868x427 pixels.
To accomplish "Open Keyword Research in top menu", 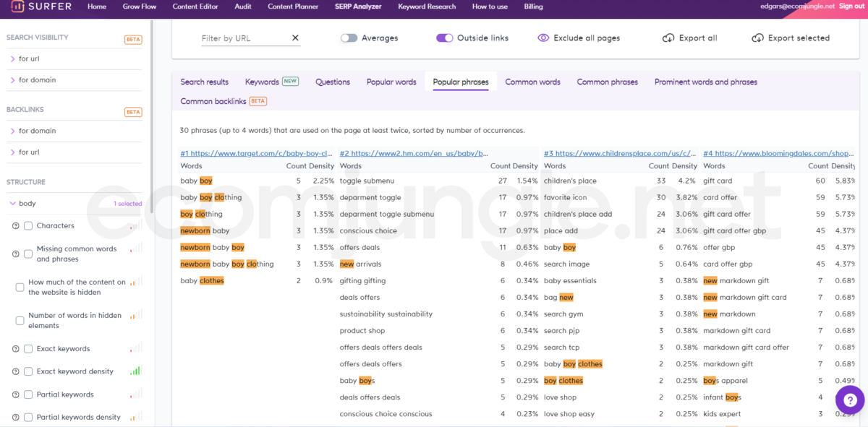I will pyautogui.click(x=427, y=7).
